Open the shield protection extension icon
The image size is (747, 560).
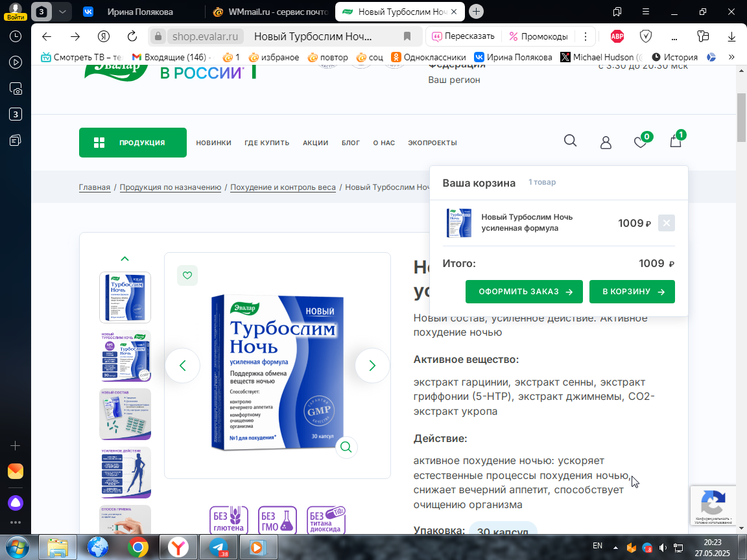tap(646, 36)
